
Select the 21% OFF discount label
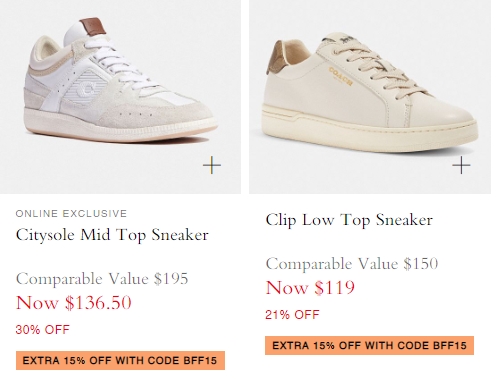tap(292, 315)
